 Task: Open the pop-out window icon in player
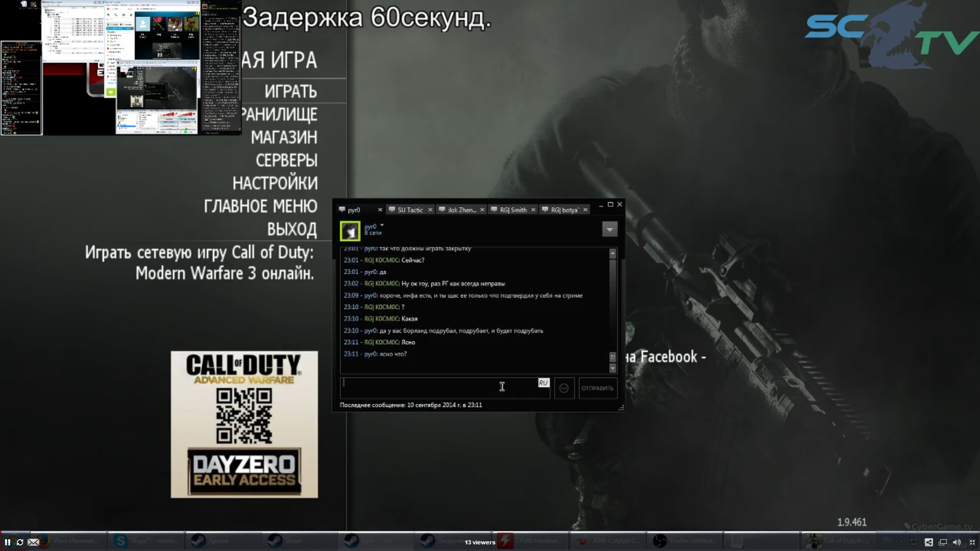tap(943, 542)
